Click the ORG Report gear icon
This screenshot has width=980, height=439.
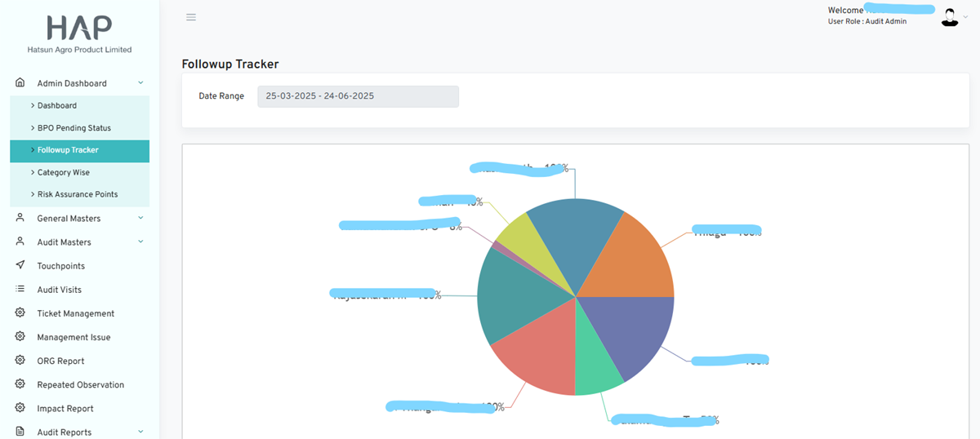click(x=20, y=361)
